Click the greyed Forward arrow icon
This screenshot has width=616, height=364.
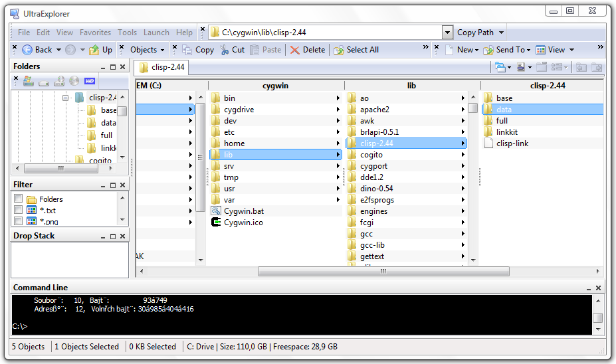70,50
